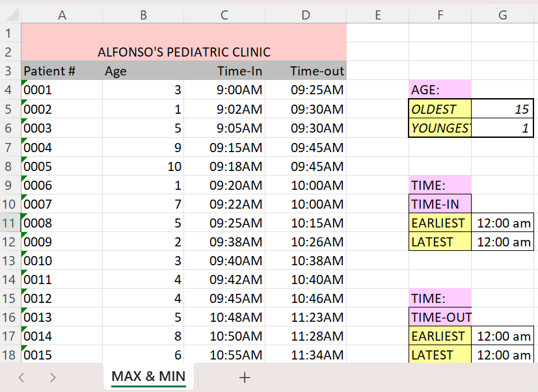Select all cells via the corner triangle
The image size is (538, 392).
click(x=11, y=15)
